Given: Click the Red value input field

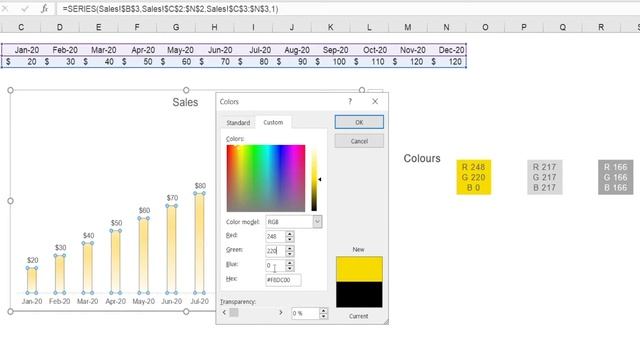Looking at the screenshot, I should point(275,236).
